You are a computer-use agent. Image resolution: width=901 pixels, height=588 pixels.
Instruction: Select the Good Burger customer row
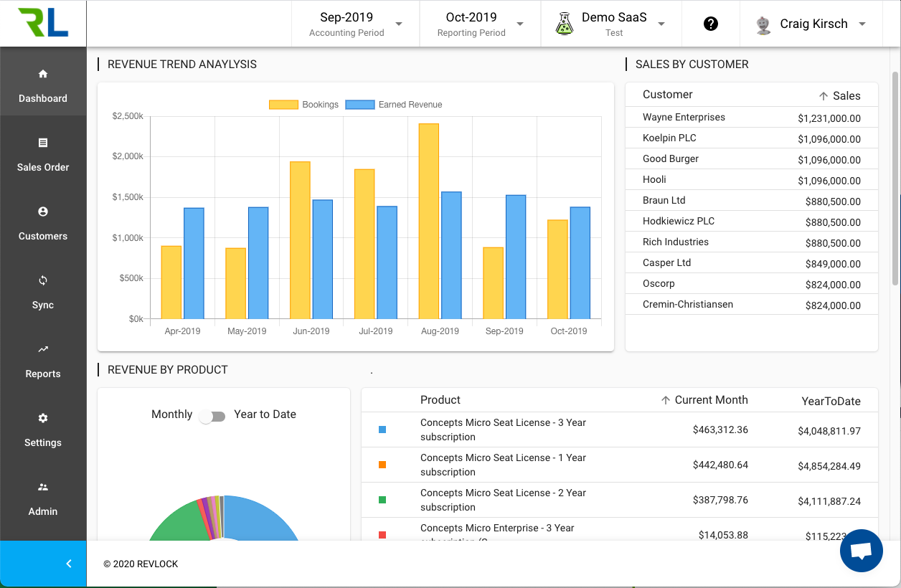point(752,159)
